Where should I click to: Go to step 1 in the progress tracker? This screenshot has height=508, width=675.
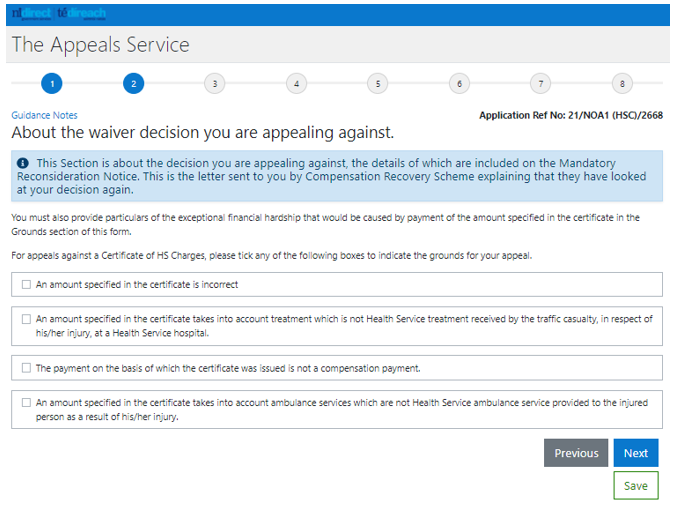click(52, 84)
